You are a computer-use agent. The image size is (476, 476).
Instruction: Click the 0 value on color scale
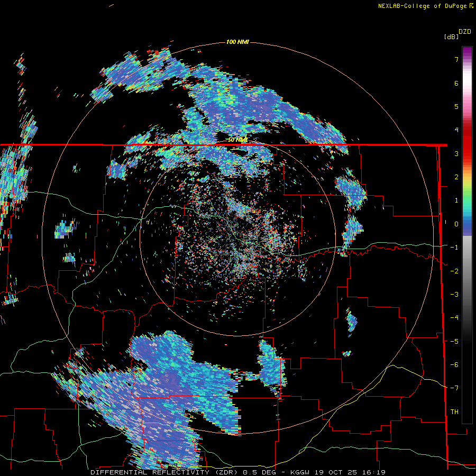click(x=456, y=224)
